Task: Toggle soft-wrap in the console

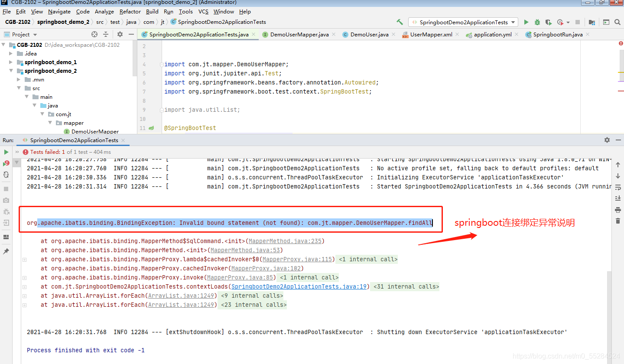Action: 618,187
